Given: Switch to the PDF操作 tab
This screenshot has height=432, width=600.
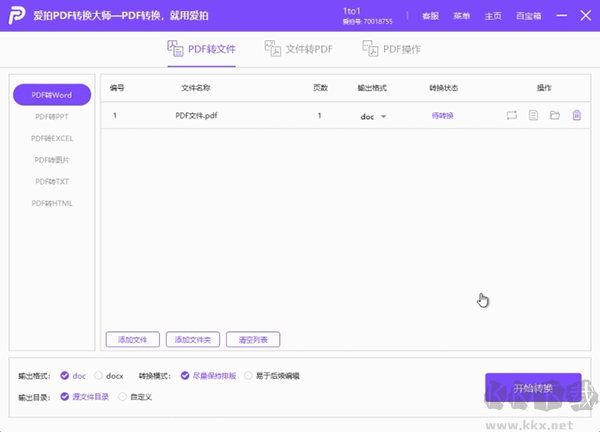Looking at the screenshot, I should click(391, 49).
